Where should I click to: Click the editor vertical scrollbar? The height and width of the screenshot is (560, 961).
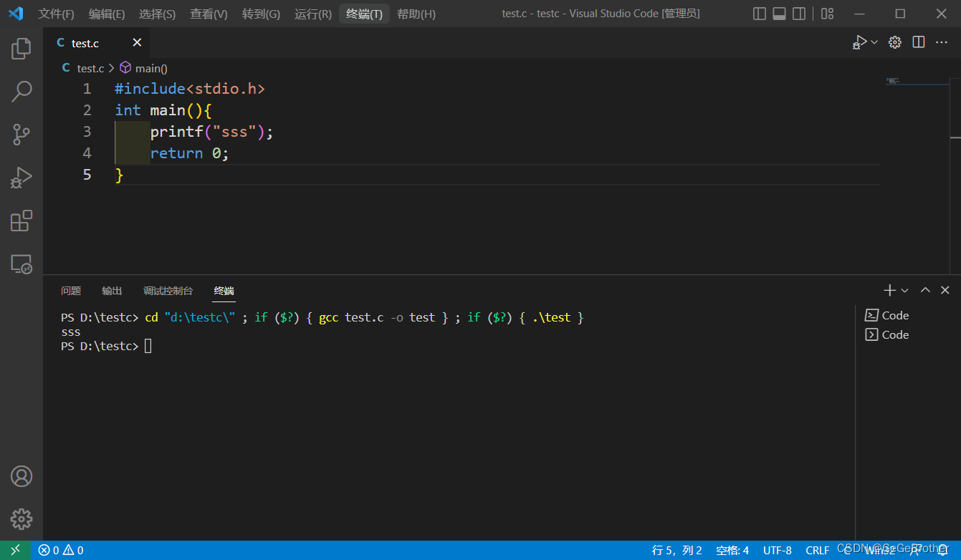coord(955,175)
